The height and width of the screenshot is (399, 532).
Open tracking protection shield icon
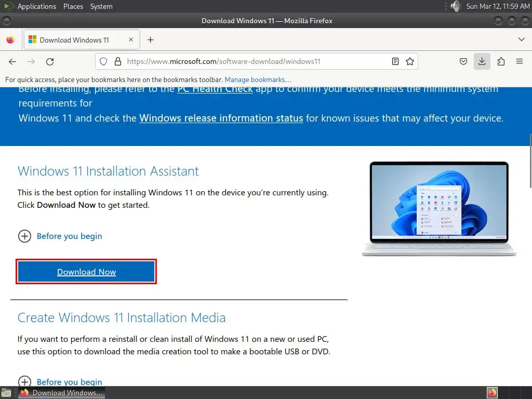[103, 61]
